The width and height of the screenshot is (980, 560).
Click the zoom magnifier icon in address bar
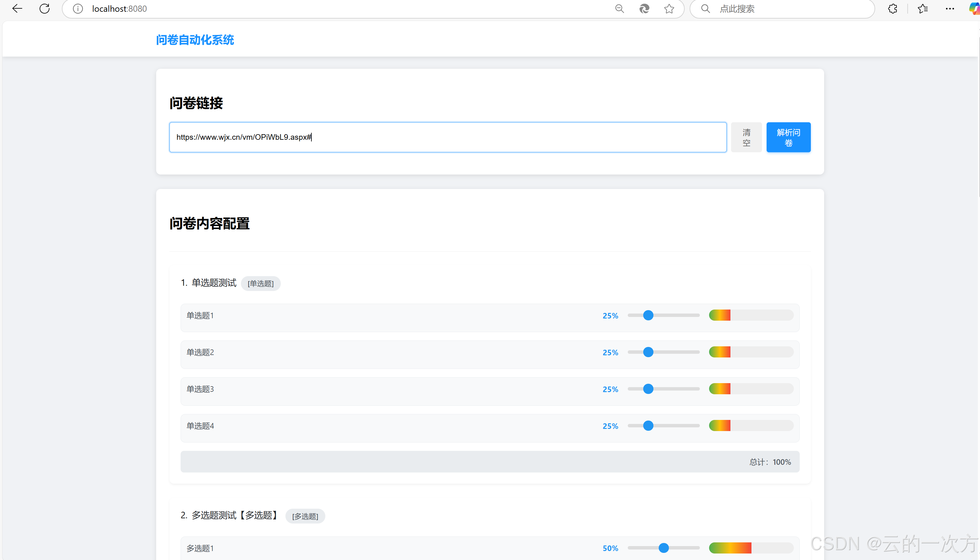point(619,8)
